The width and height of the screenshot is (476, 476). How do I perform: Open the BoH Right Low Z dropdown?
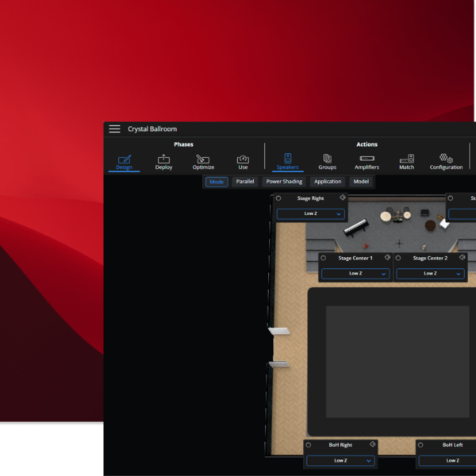[340, 460]
